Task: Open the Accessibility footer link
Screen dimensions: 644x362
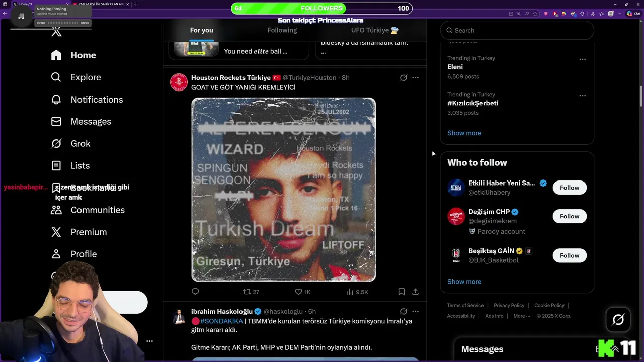Action: click(461, 316)
